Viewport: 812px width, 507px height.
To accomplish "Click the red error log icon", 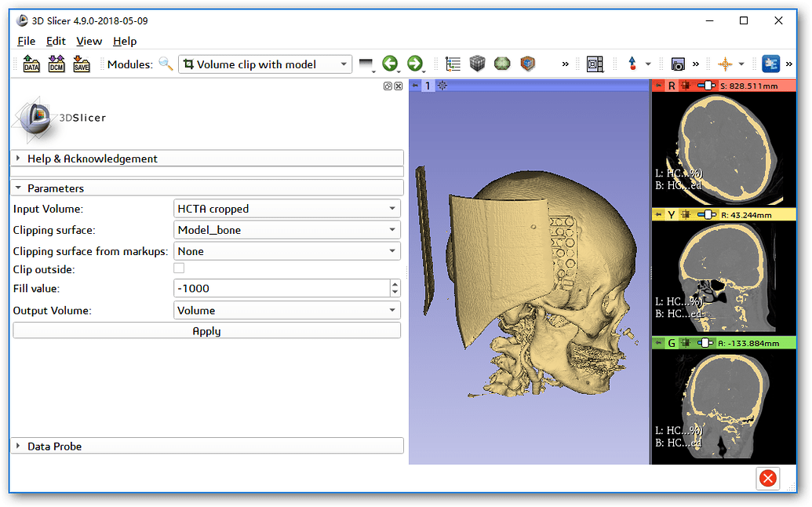I will [768, 478].
